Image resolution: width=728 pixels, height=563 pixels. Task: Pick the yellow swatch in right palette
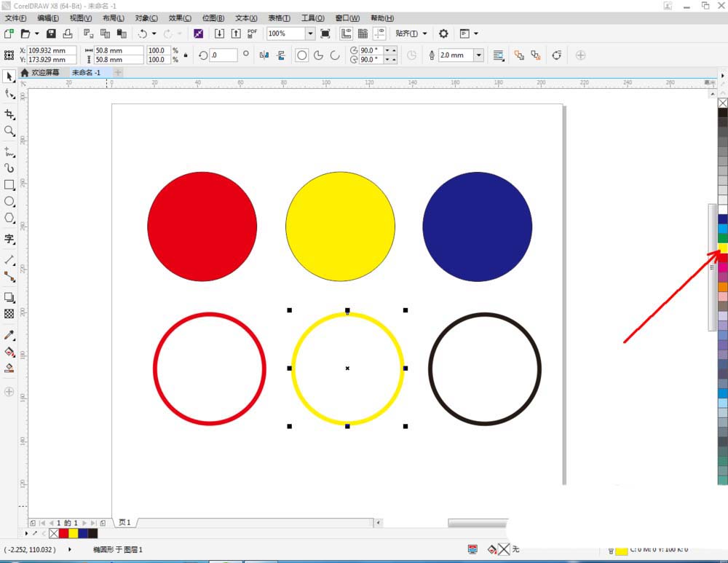(x=723, y=248)
